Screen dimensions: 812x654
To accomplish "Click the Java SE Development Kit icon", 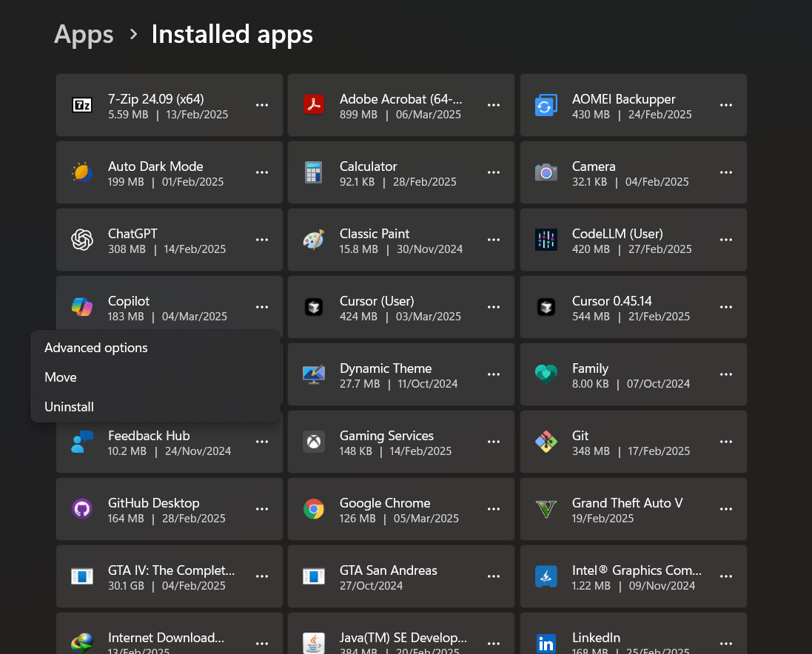I will point(314,644).
